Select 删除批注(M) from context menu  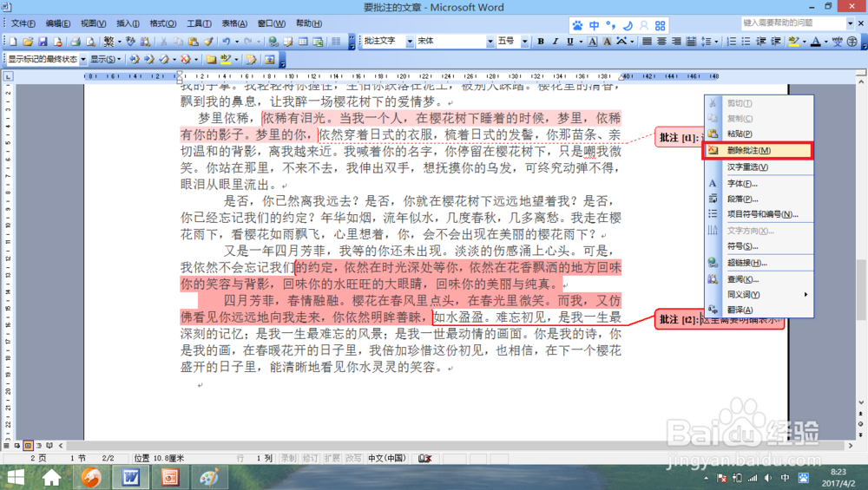point(758,150)
